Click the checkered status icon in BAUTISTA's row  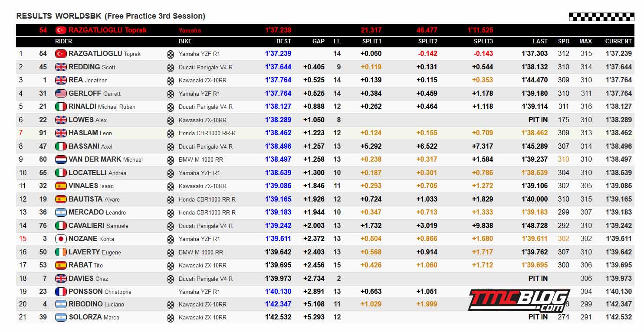[x=171, y=200]
